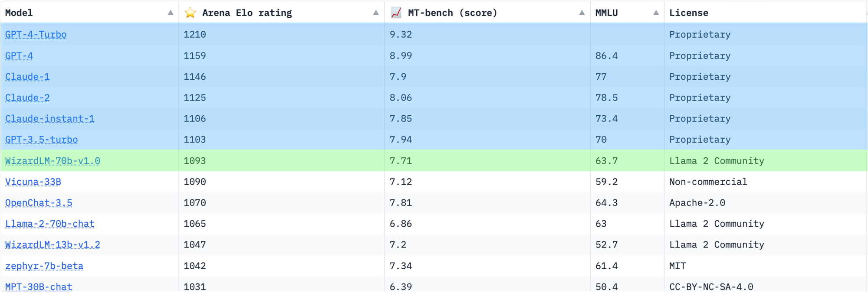Open the GPT-4 model link

(19, 55)
